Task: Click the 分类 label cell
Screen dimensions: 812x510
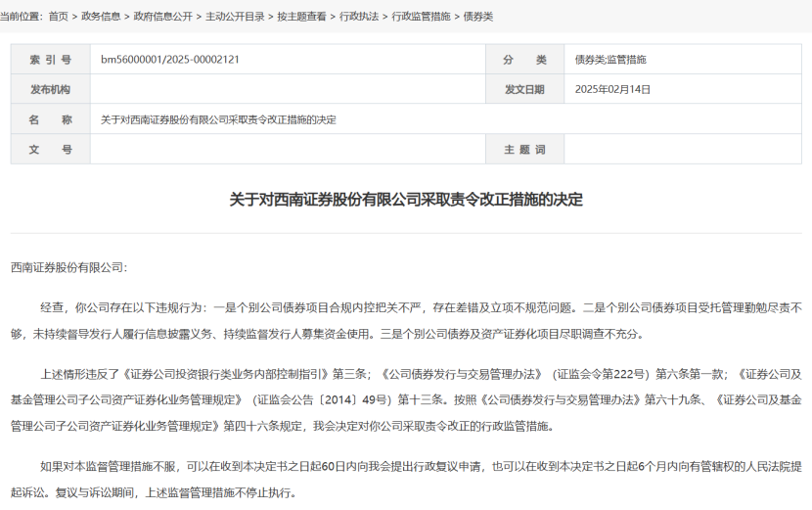Action: (x=524, y=60)
